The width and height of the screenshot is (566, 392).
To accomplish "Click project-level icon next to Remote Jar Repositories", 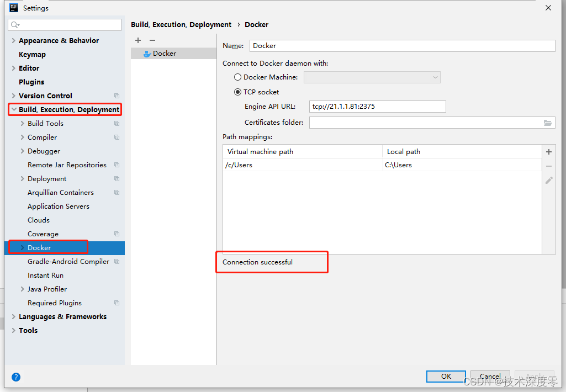I will (x=117, y=165).
